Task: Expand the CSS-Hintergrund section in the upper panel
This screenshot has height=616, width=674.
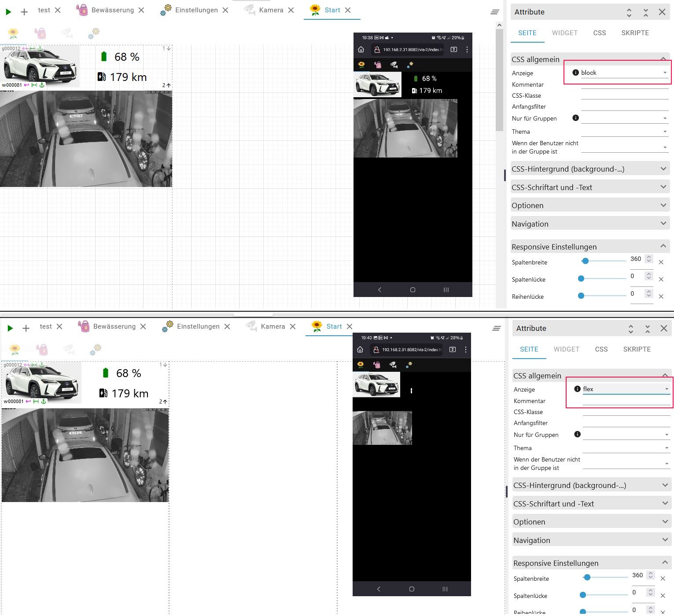Action: pyautogui.click(x=590, y=169)
